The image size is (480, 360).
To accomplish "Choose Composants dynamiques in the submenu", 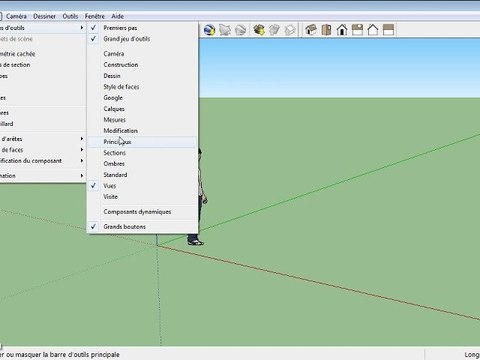I will click(142, 212).
